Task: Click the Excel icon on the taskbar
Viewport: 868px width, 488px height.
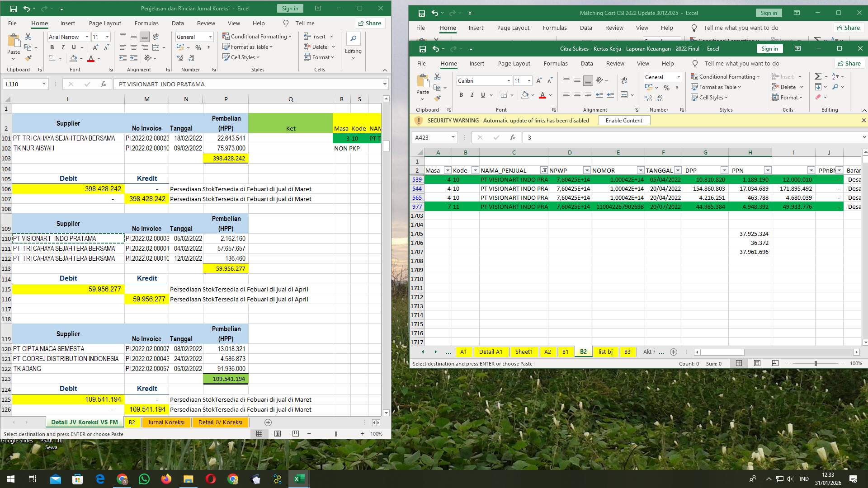Action: [x=298, y=479]
